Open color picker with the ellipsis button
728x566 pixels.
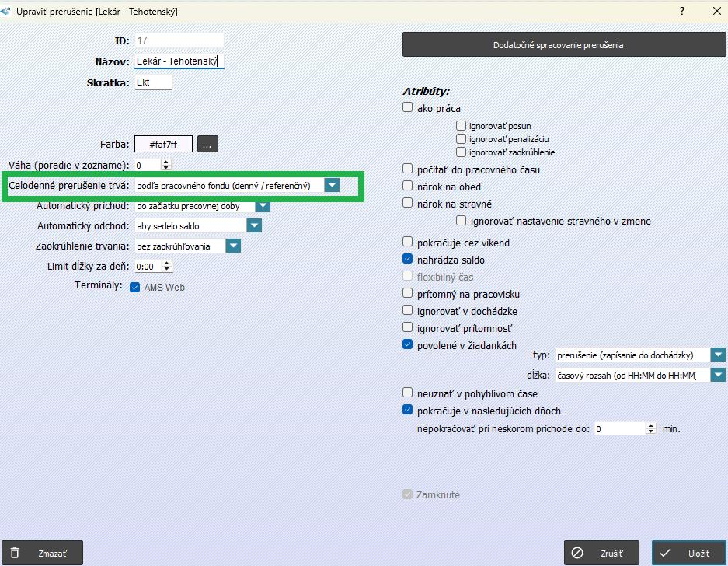207,144
